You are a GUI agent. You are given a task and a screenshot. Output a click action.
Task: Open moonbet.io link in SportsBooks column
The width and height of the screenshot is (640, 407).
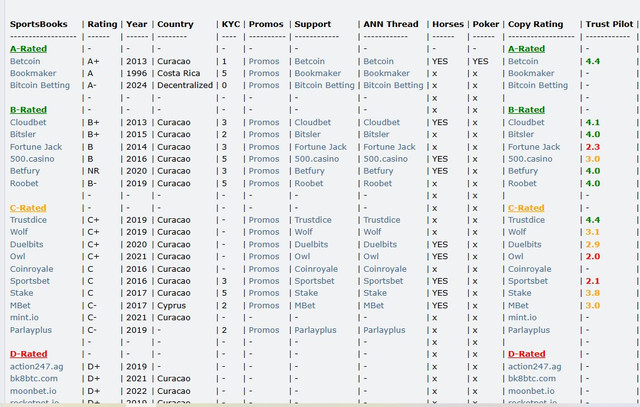tap(33, 391)
